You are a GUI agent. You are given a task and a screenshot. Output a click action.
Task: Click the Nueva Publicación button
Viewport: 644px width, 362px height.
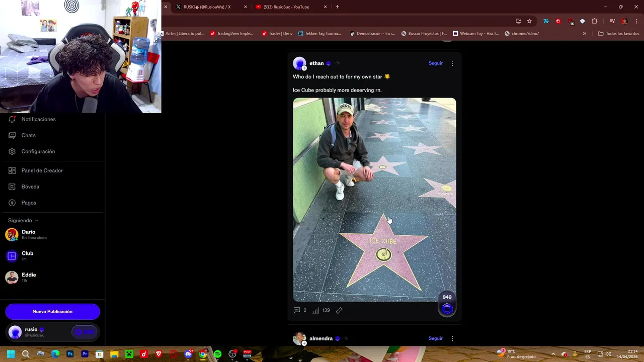[52, 312]
